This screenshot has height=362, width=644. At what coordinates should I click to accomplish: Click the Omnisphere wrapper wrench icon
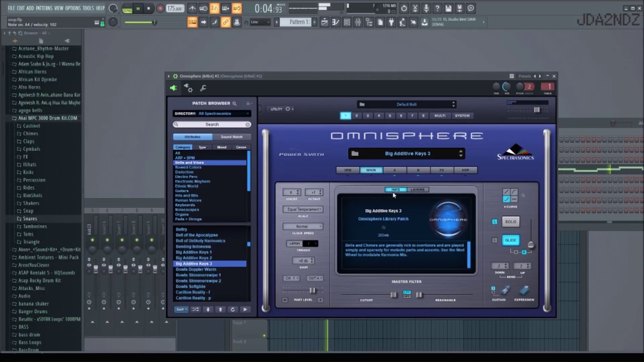203,88
